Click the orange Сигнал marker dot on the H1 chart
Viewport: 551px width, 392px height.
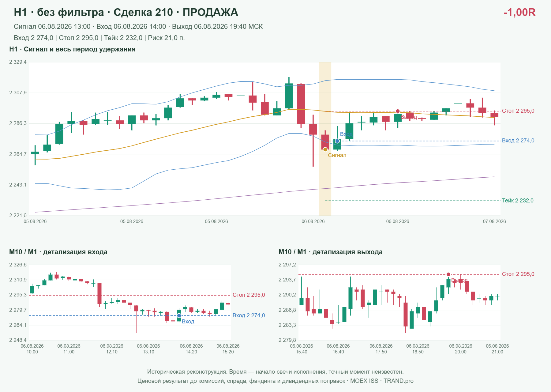coord(325,149)
